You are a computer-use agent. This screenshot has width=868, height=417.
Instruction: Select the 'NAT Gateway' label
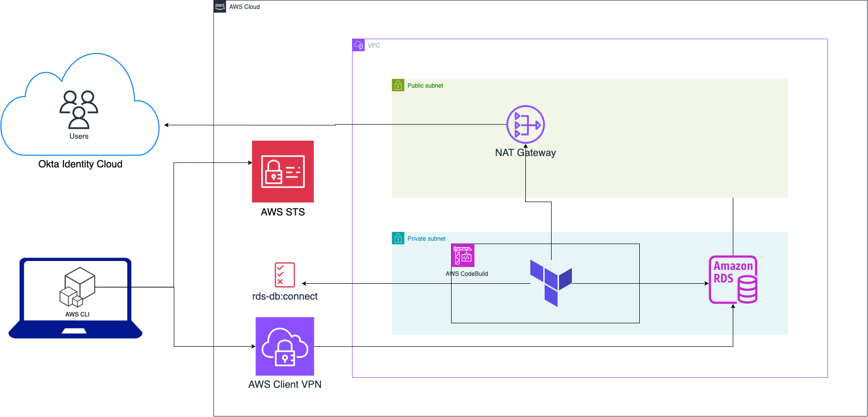(x=525, y=153)
